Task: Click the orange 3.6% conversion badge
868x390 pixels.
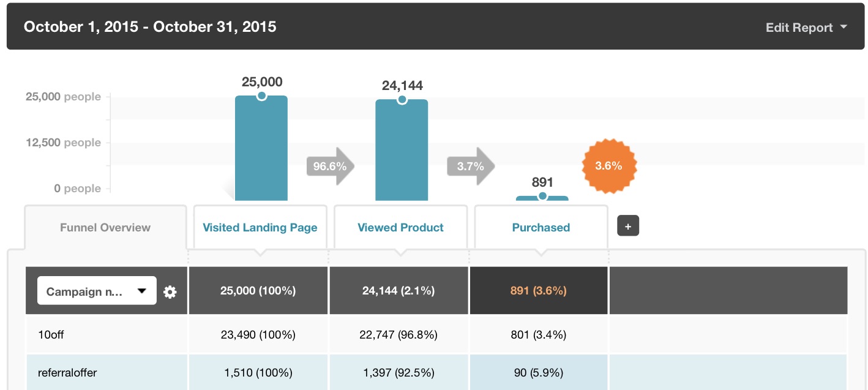Action: pyautogui.click(x=609, y=165)
